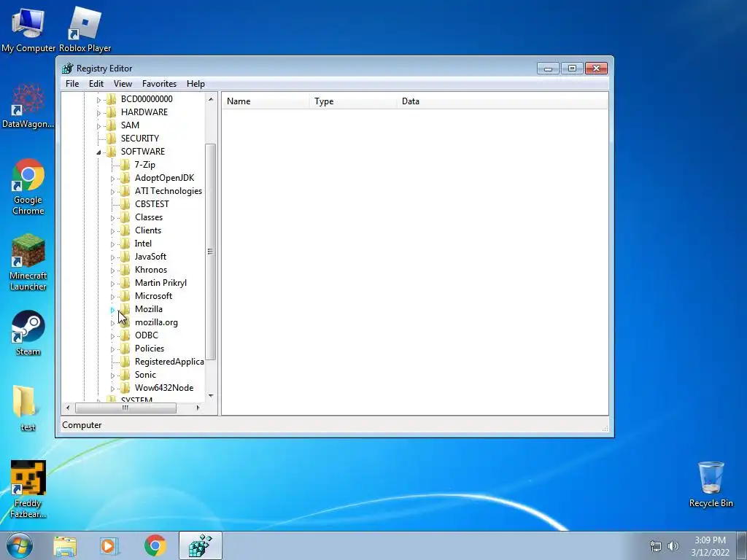The image size is (747, 560).
Task: Expand the BCD00000000 key
Action: (x=98, y=100)
